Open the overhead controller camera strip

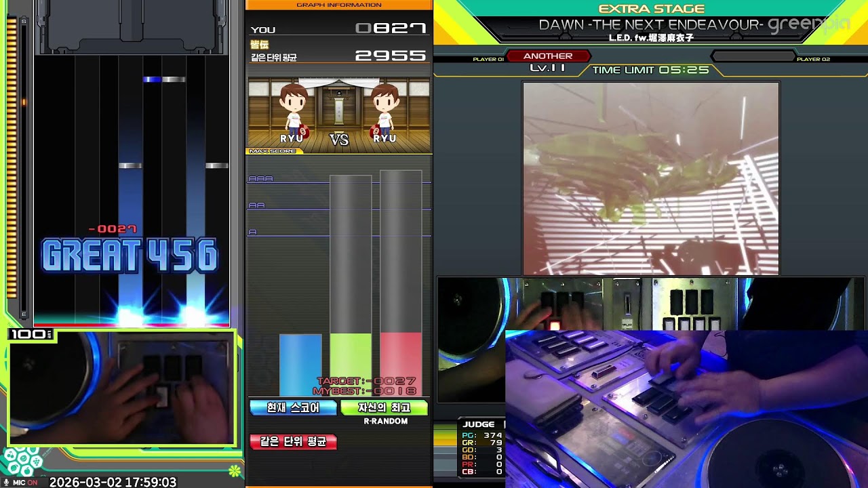click(x=652, y=303)
